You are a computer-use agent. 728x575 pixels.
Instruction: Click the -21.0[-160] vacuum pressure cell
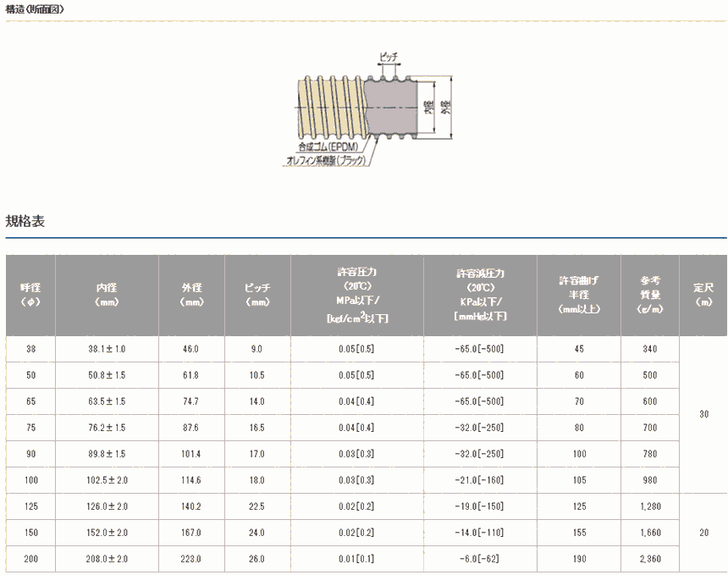click(479, 480)
